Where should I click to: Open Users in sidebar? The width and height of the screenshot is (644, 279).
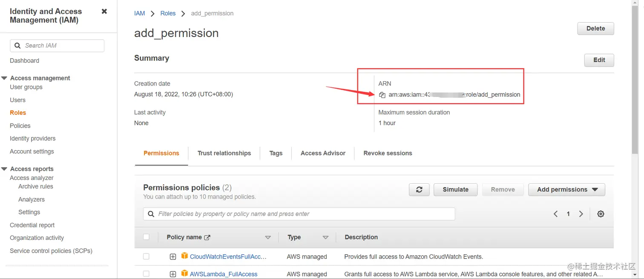point(17,100)
